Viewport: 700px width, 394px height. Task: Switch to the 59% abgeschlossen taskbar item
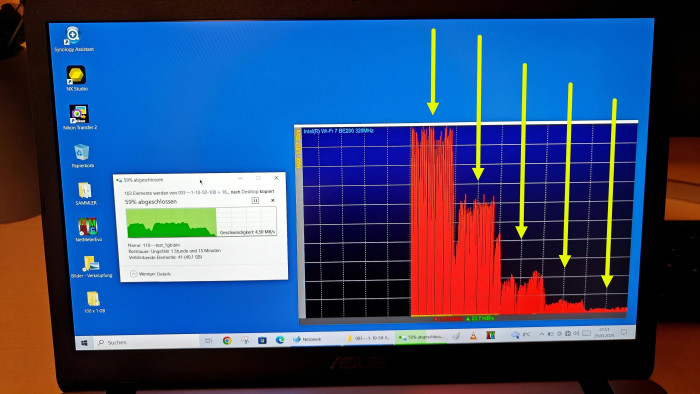[x=421, y=337]
